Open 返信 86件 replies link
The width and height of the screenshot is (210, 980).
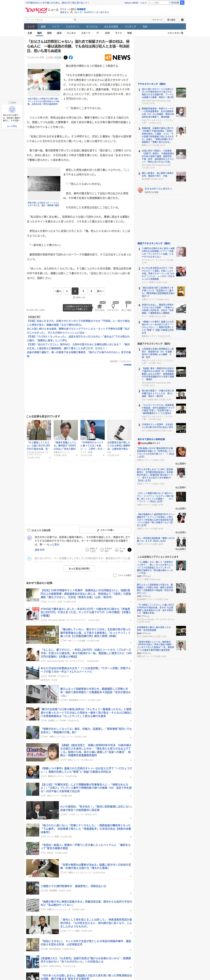(x=40, y=550)
